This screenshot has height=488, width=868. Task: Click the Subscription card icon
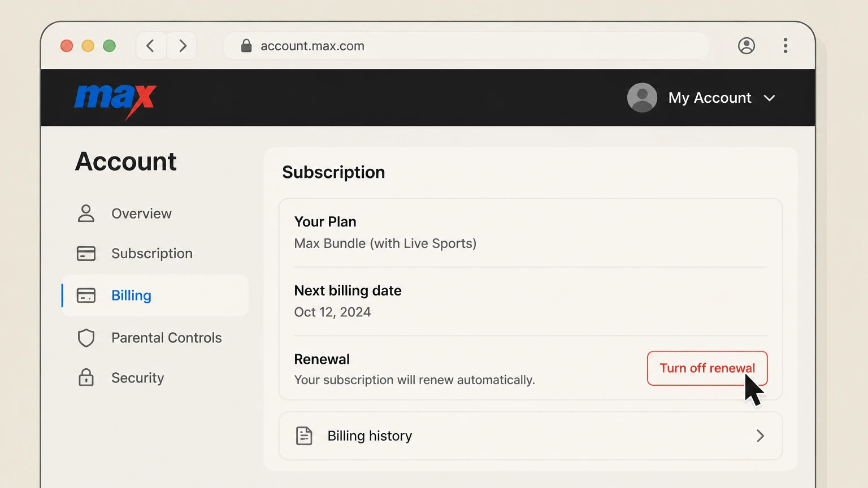tap(86, 254)
